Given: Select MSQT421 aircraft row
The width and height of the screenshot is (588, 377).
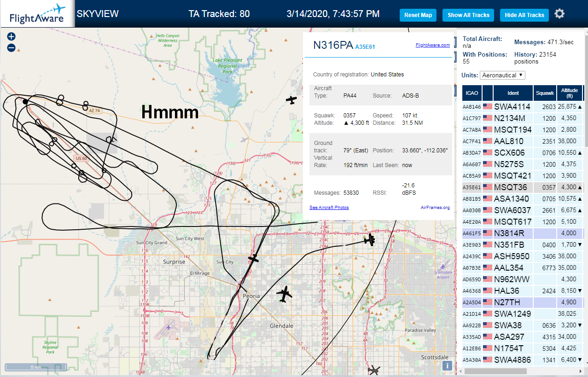Looking at the screenshot, I should [523, 176].
